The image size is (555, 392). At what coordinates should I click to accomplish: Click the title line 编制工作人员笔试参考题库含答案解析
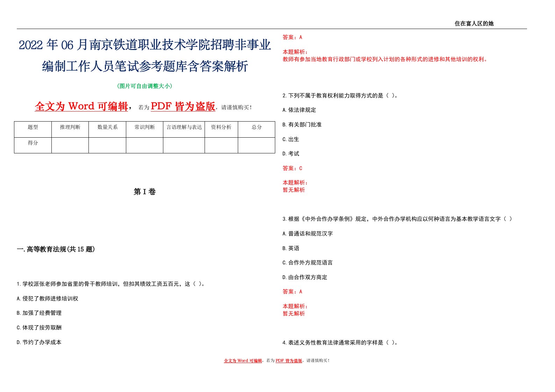point(145,66)
